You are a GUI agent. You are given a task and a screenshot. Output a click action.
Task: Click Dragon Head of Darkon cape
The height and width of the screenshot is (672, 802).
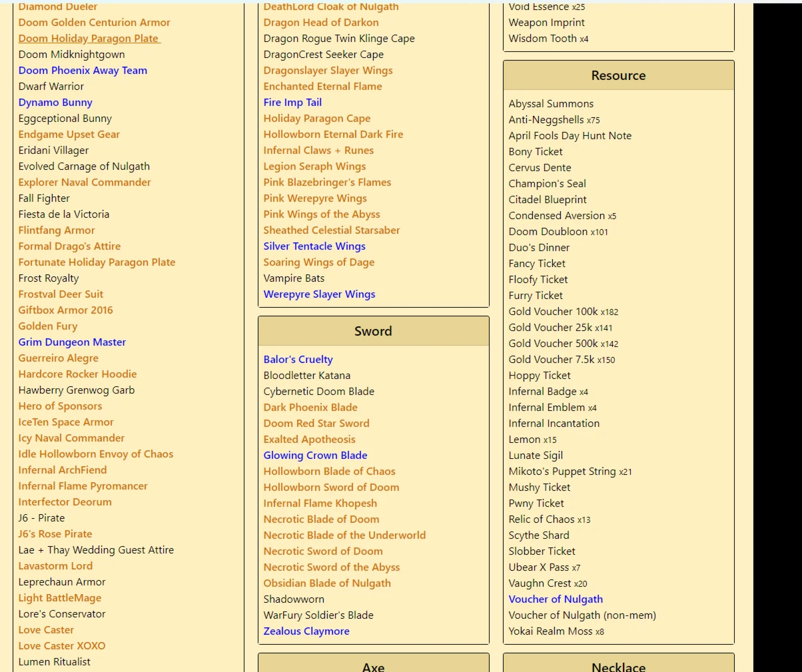321,23
